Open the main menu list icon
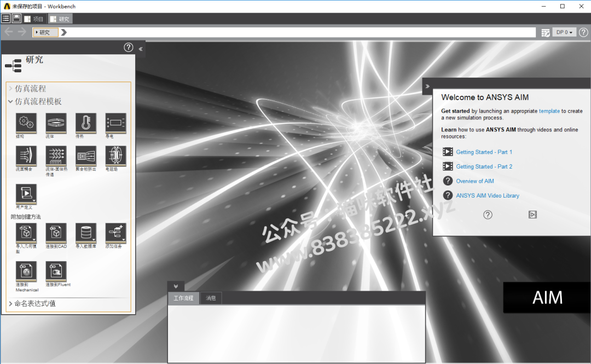This screenshot has width=591, height=364. (5, 19)
